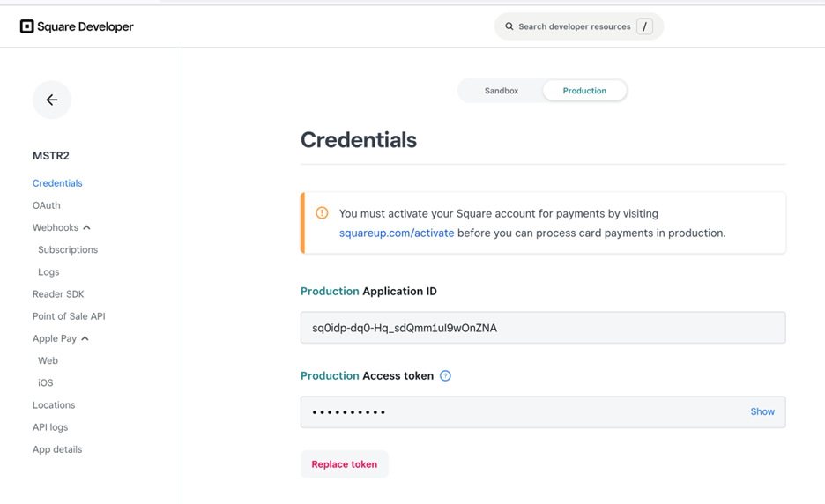Go to Webhooks Subscriptions

point(68,250)
